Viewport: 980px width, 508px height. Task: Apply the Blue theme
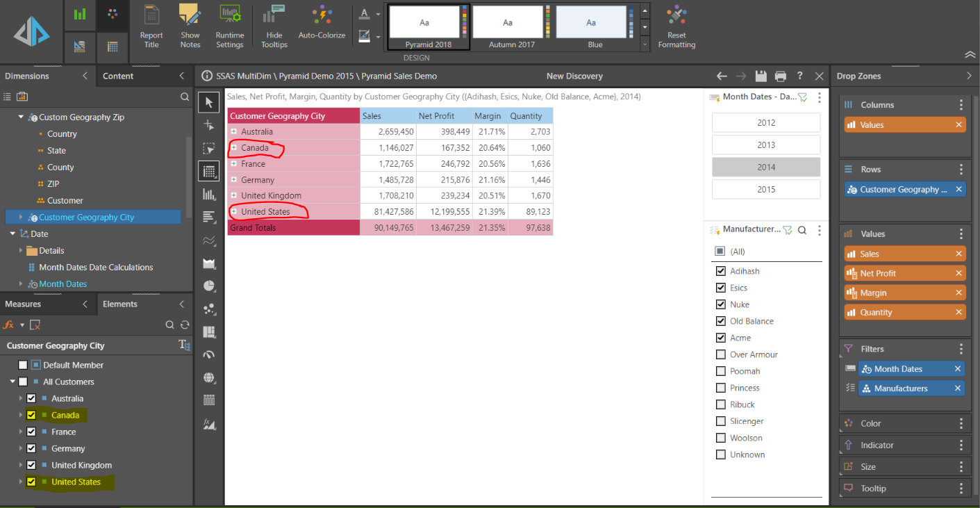pos(595,27)
